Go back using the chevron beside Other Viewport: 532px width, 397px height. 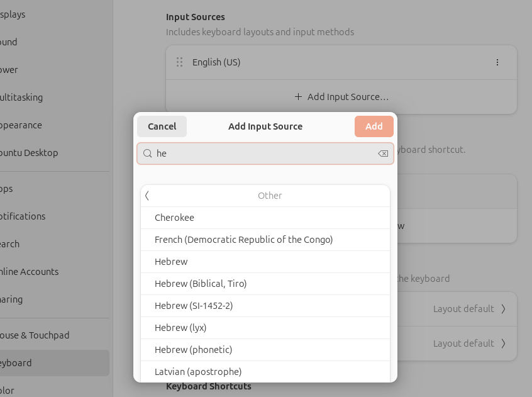tap(147, 196)
